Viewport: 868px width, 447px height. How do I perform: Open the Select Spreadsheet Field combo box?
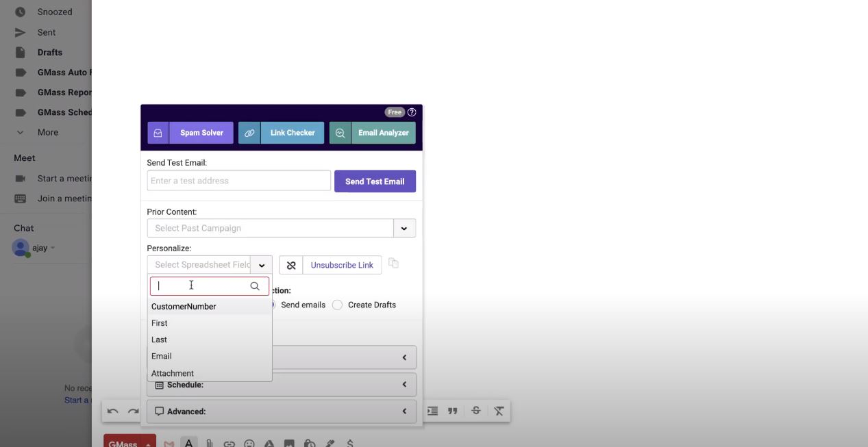tap(199, 265)
